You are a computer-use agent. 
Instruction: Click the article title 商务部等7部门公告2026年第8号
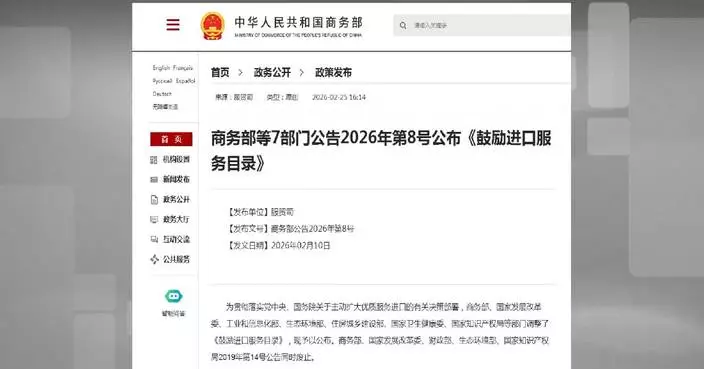tap(381, 151)
